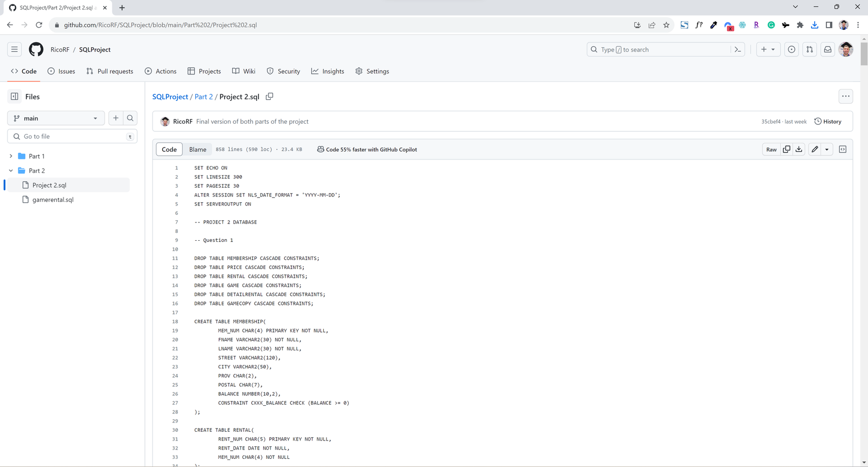Switch to Blame view

(197, 150)
